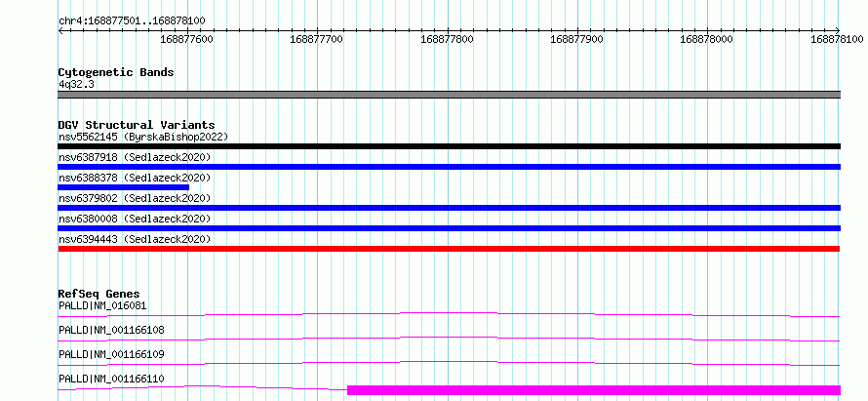Screen dimensions: 868x401
Task: Click the DGV Structural Variants track title
Action: 137,125
